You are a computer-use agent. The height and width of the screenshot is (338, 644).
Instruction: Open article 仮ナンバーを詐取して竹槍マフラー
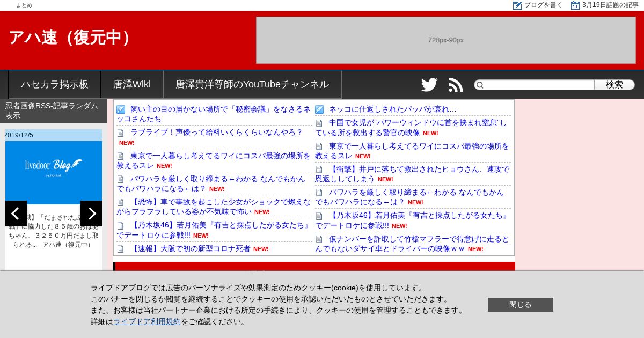coord(412,244)
